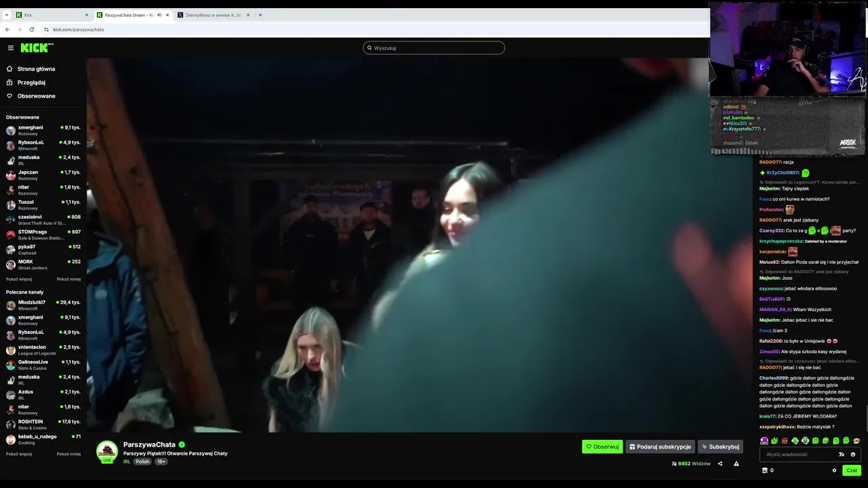The width and height of the screenshot is (868, 488).
Task: Open xntentacion League of Legends channel
Action: [43, 350]
